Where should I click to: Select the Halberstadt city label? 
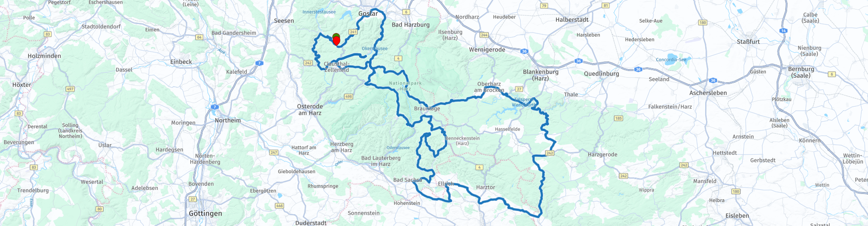pyautogui.click(x=572, y=19)
